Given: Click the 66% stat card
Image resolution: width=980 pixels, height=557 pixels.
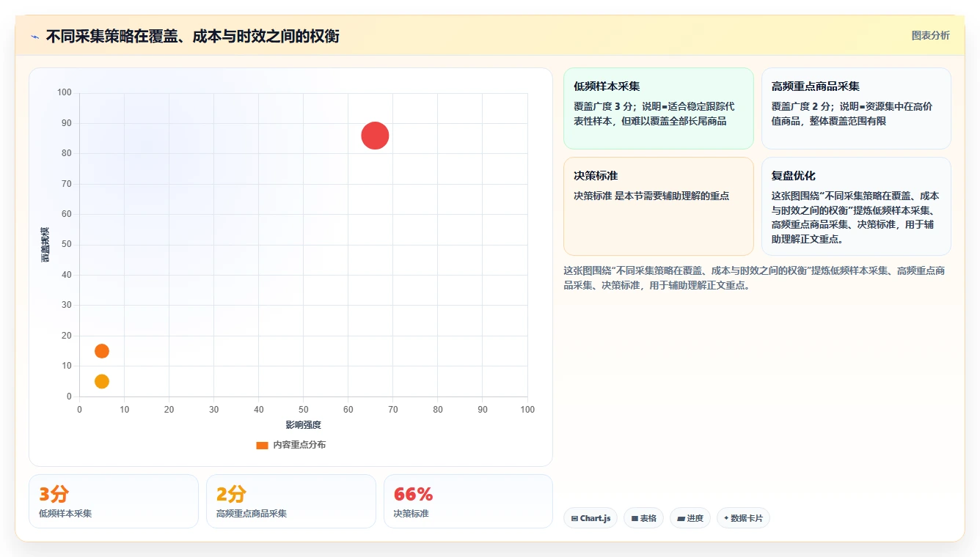Looking at the screenshot, I should click(x=468, y=501).
